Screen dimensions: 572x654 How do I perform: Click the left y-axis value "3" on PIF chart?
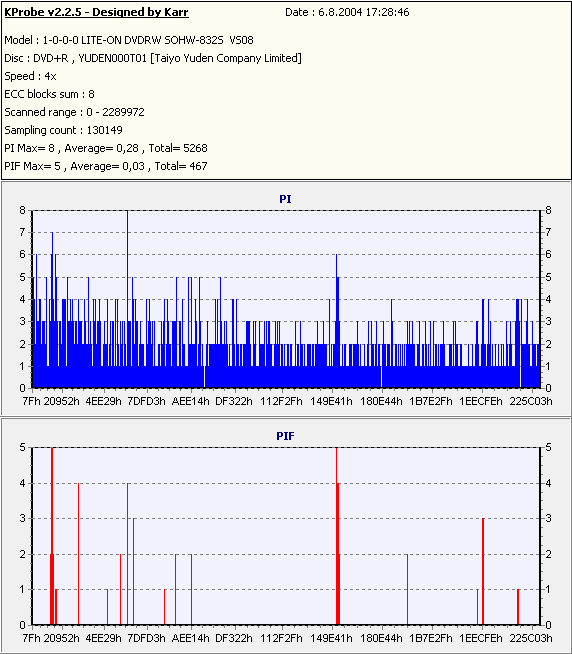coord(23,518)
